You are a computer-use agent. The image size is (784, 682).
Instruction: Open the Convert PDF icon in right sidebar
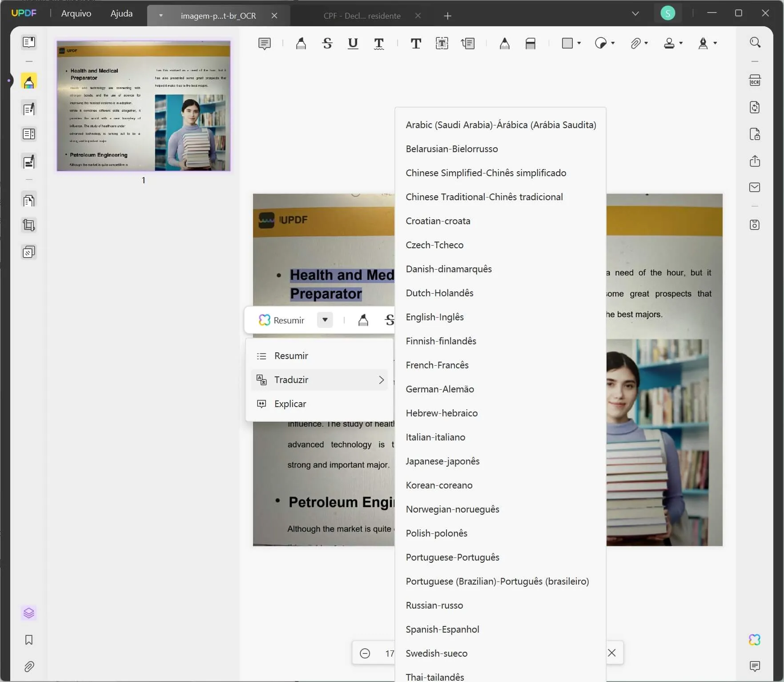(x=755, y=107)
